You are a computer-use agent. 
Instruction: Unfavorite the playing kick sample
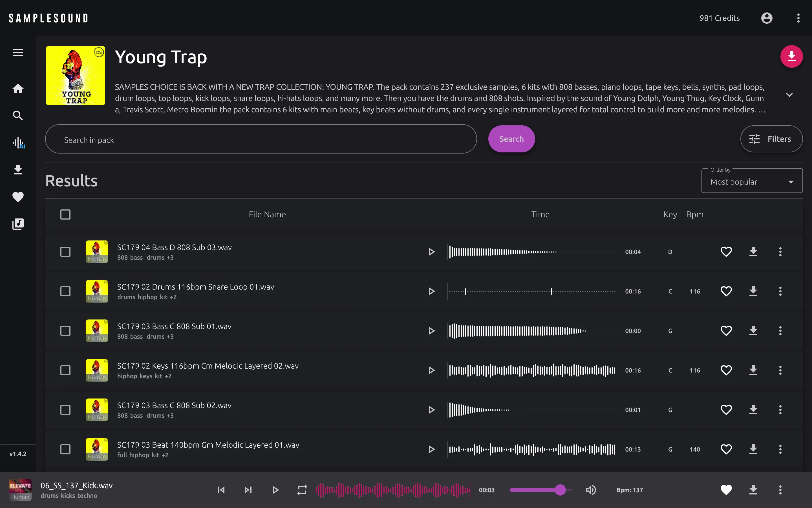pyautogui.click(x=726, y=490)
